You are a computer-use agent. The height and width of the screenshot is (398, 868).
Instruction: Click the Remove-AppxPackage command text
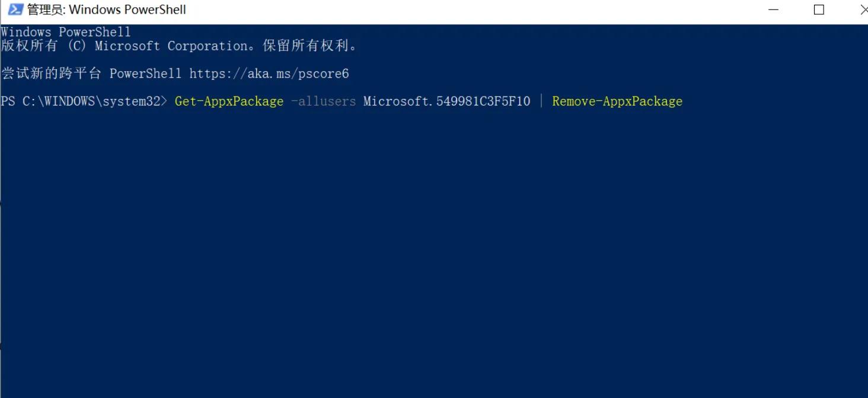tap(617, 101)
